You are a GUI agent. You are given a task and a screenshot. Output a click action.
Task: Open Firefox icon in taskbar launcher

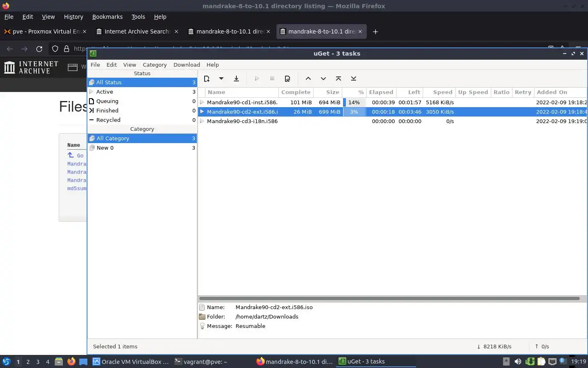point(71,361)
